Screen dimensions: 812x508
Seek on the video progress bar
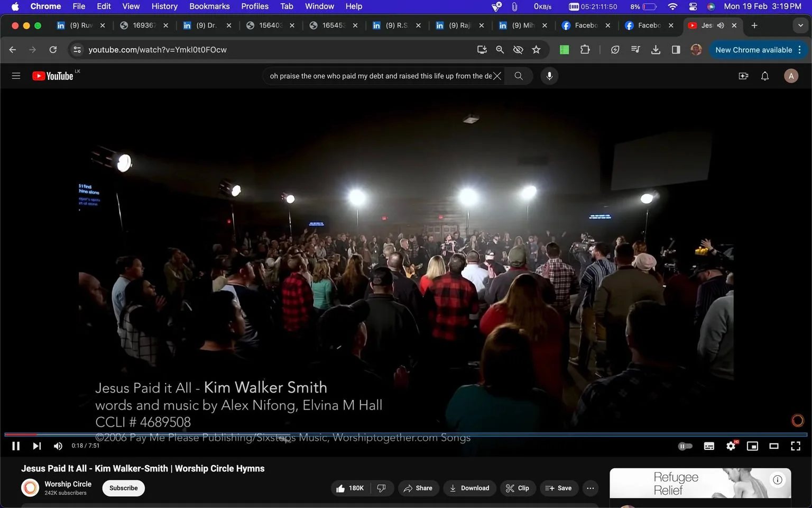(x=406, y=434)
